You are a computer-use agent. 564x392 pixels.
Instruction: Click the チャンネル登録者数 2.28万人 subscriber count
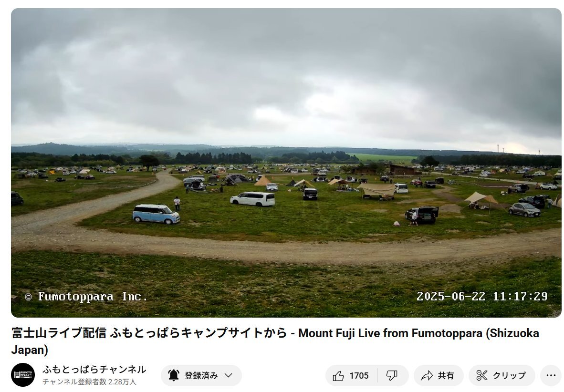pyautogui.click(x=89, y=382)
